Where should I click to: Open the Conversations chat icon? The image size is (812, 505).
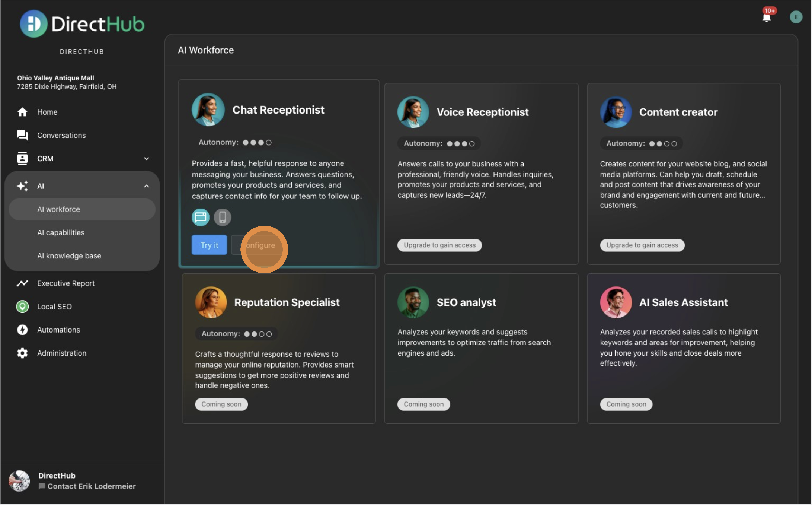pyautogui.click(x=22, y=135)
